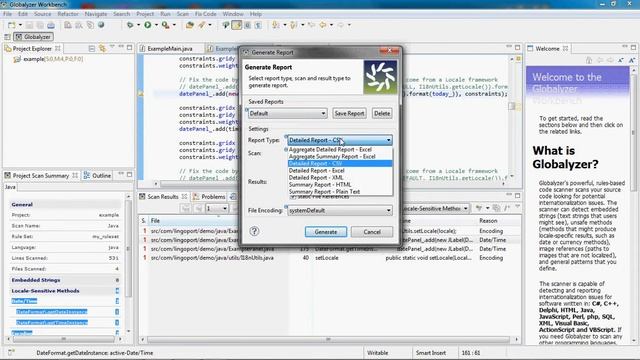Toggle the highlighted yellow toolbar icon
Image resolution: width=640 pixels, height=360 pixels.
coord(237,25)
